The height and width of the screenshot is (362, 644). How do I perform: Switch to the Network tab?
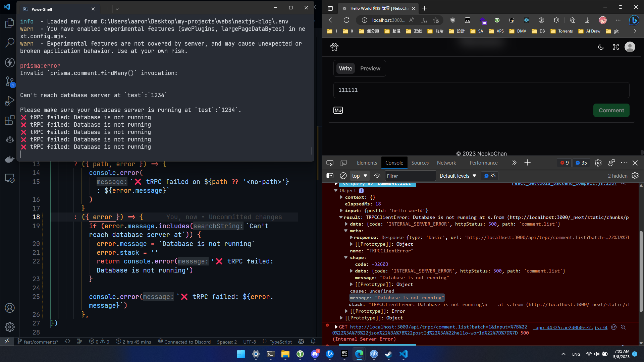click(x=446, y=163)
